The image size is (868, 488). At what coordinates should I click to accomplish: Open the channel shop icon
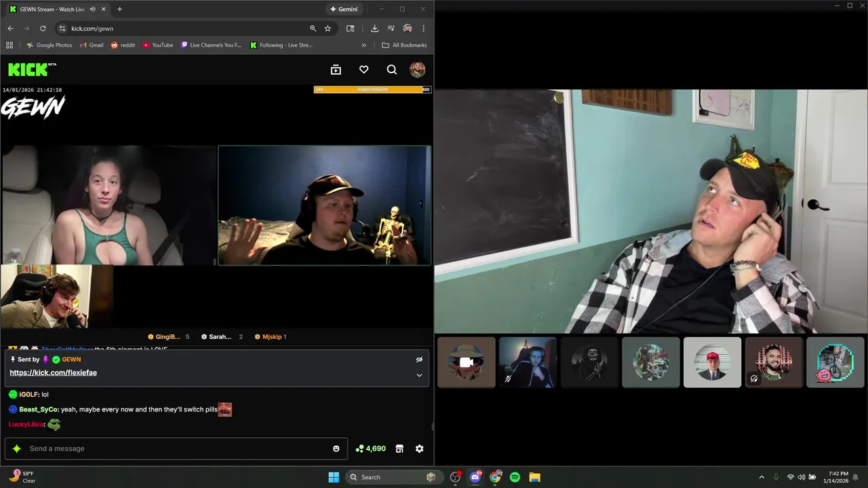pyautogui.click(x=399, y=449)
